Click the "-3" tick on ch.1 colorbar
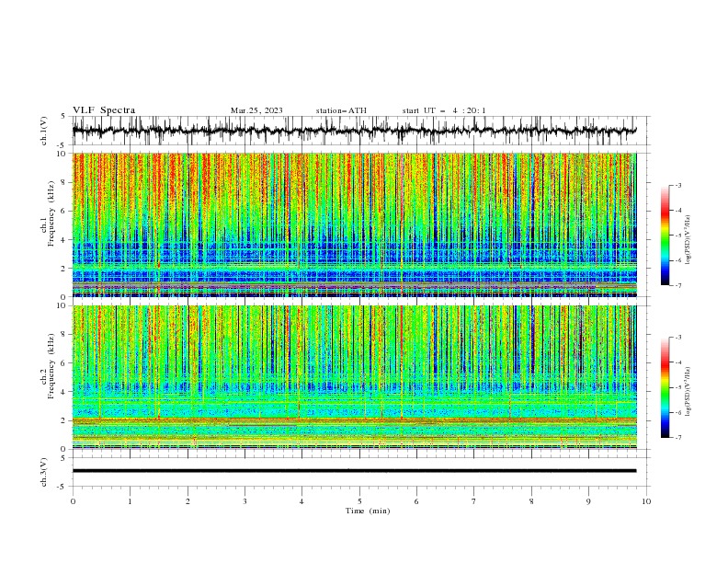The width and height of the screenshot is (728, 563). pyautogui.click(x=678, y=185)
